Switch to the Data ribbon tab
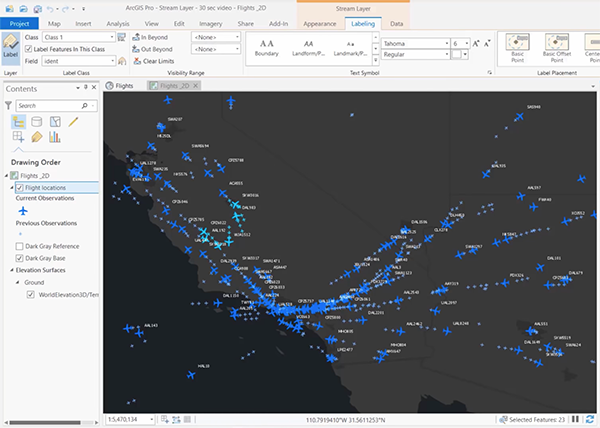 pyautogui.click(x=396, y=24)
